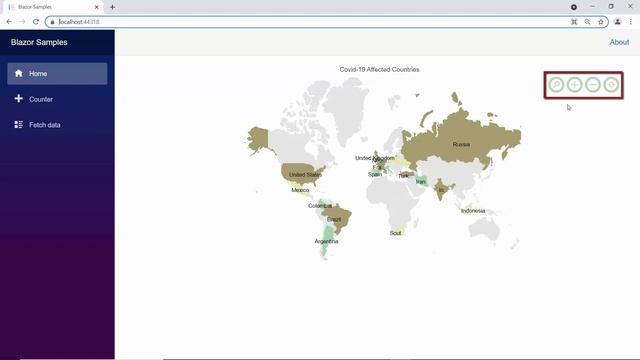Select the map zoom selection magnifier tool
Image resolution: width=640 pixels, height=360 pixels.
click(556, 85)
